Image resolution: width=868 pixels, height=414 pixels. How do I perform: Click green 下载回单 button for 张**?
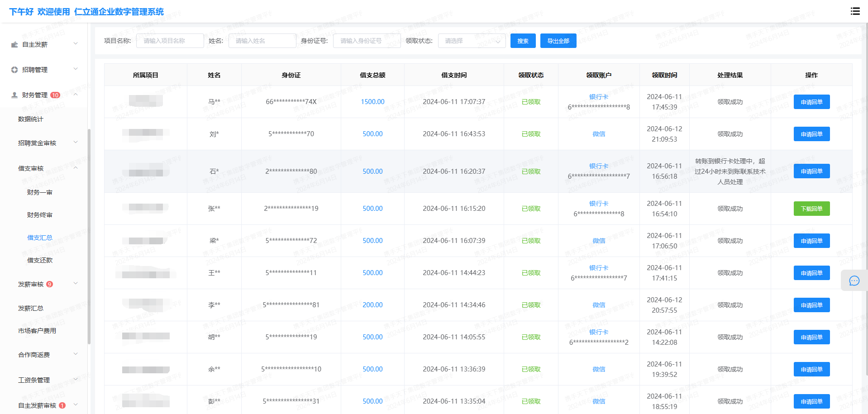811,209
